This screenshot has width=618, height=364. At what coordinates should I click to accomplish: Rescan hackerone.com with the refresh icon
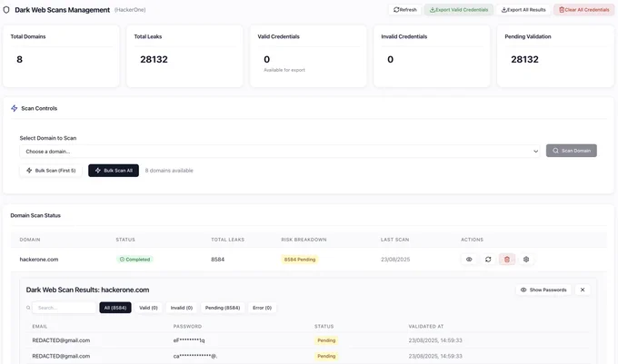[x=488, y=260]
